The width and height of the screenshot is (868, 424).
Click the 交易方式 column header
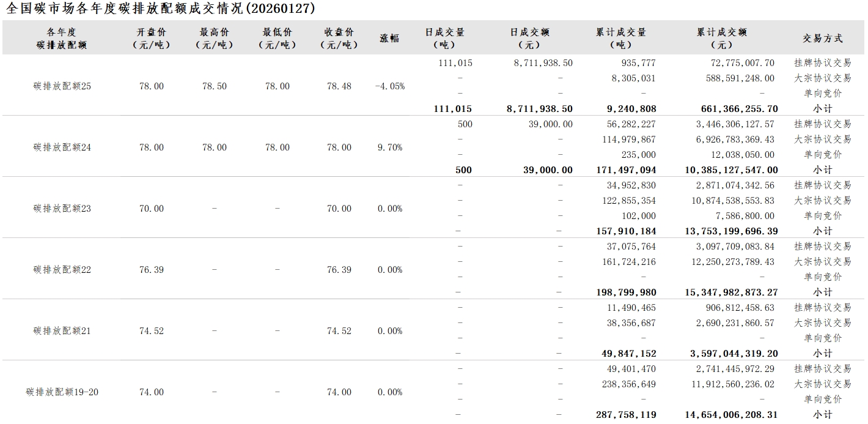pos(822,38)
